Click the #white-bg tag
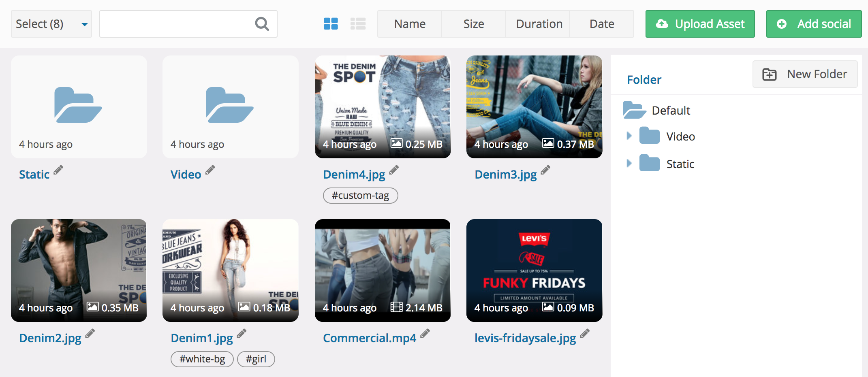 pyautogui.click(x=202, y=359)
